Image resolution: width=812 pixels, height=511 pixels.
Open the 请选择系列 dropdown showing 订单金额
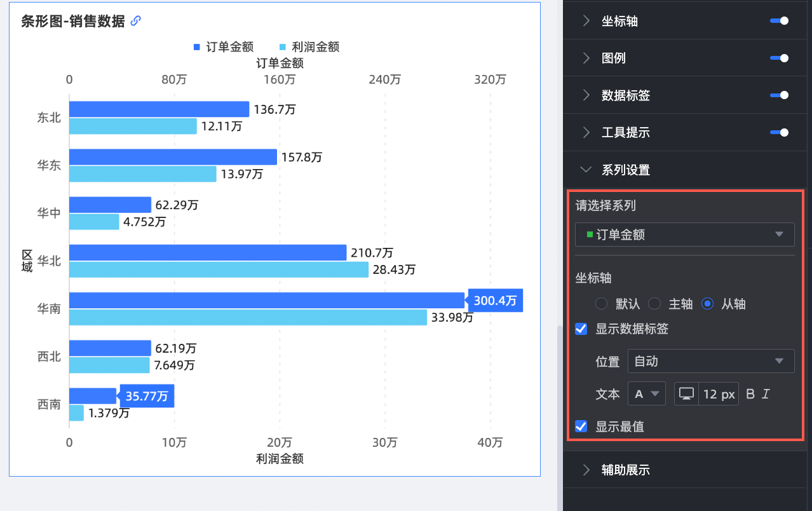click(684, 235)
